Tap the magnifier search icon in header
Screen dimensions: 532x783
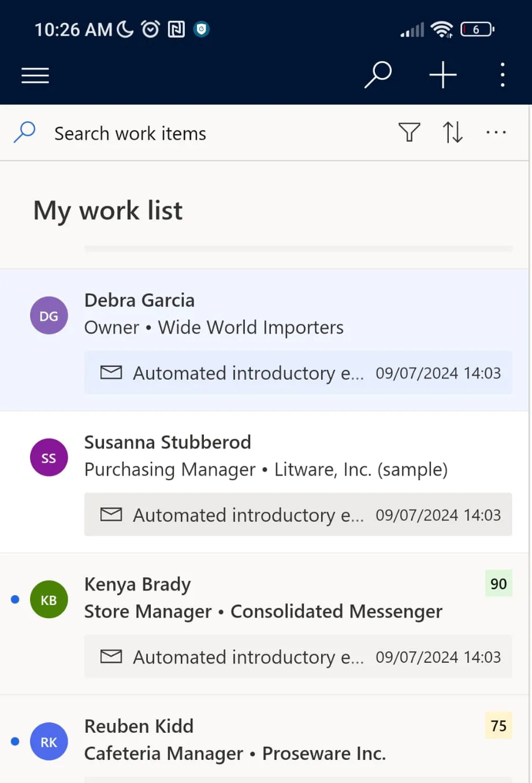point(378,75)
